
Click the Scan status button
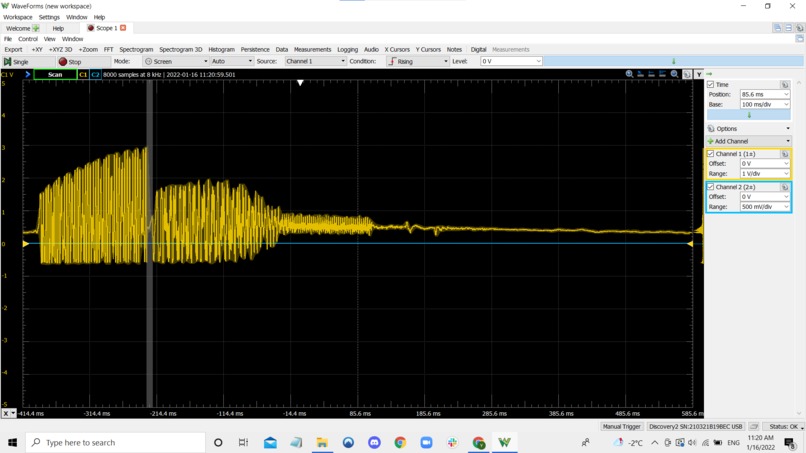(55, 75)
